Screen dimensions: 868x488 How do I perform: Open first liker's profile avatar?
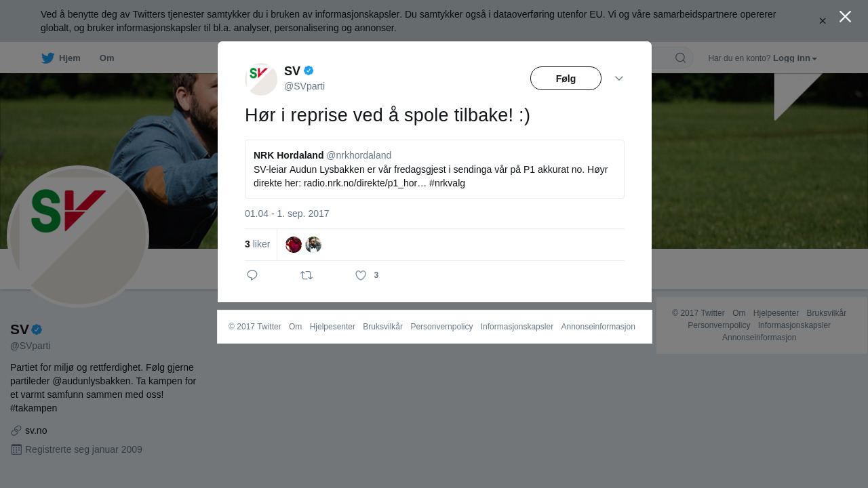pos(294,245)
